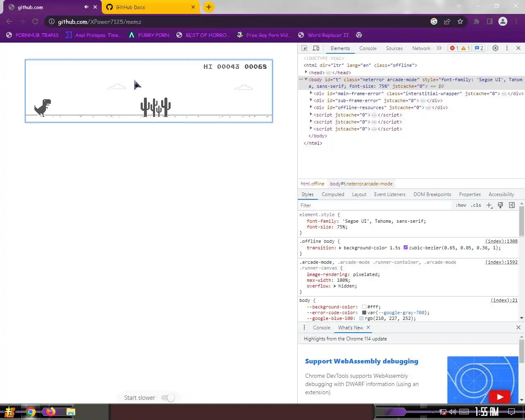Image resolution: width=525 pixels, height=420 pixels.
Task: Show more DevTools tabs with the chevron
Action: point(439,48)
